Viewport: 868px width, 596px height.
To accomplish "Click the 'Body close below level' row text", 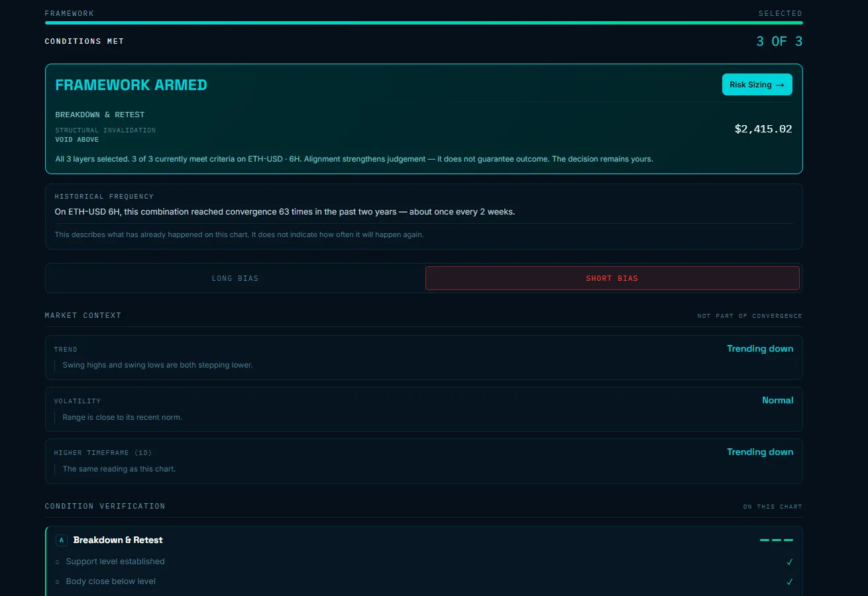I will pos(111,581).
